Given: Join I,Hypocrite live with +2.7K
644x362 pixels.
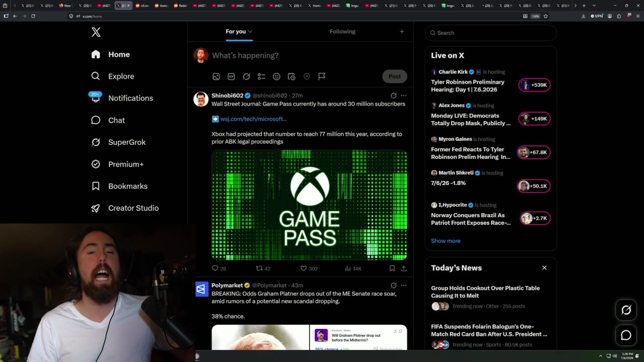Looking at the screenshot, I should [535, 218].
